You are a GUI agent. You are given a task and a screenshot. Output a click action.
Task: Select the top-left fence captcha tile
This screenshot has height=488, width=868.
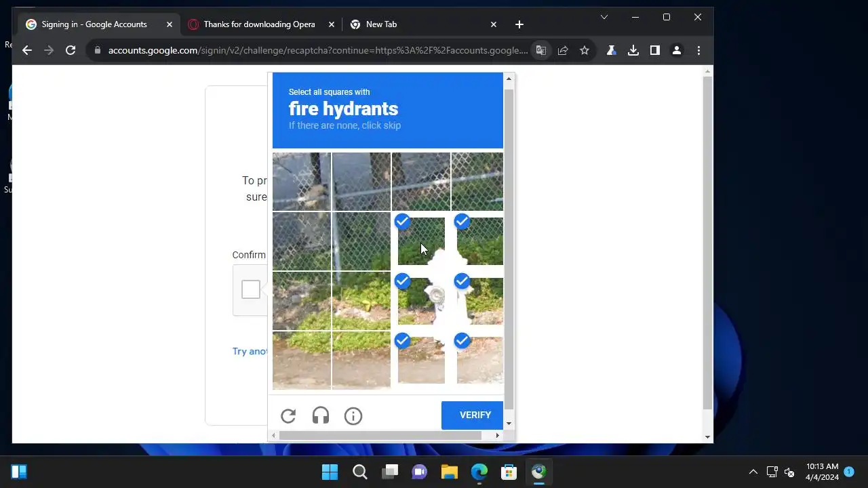pyautogui.click(x=302, y=182)
